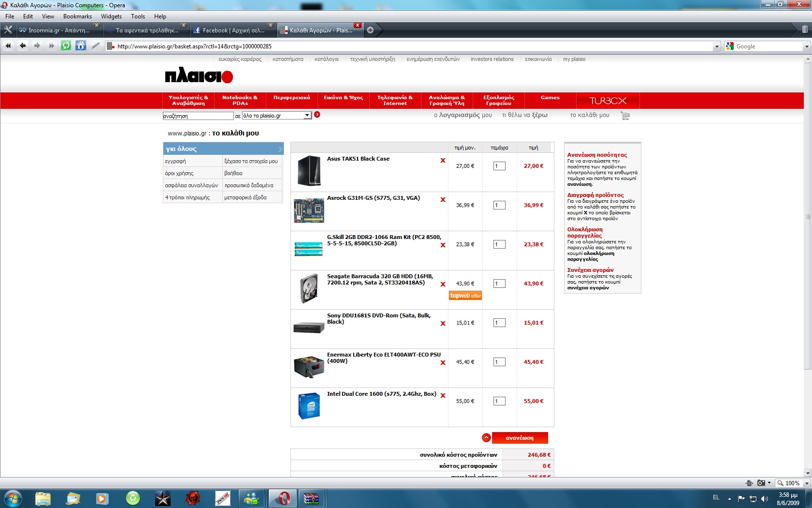812x508 pixels.
Task: Remove Asrock G31M-GS motherboard from basket
Action: [x=443, y=200]
